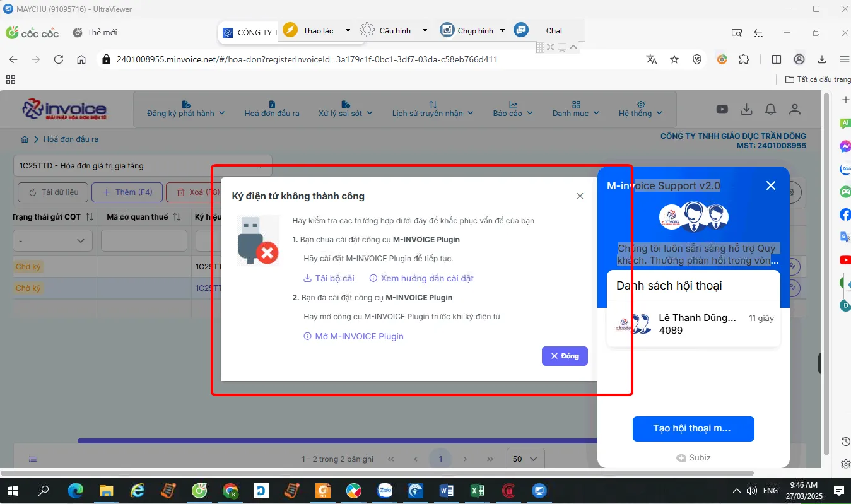Click the shield protection icon in the address bar
The height and width of the screenshot is (504, 851).
(x=697, y=59)
